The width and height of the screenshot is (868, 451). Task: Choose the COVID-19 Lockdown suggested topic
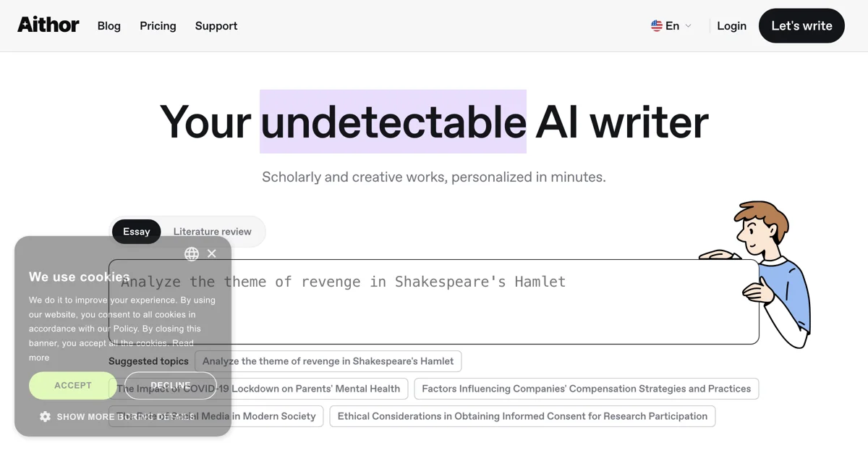pyautogui.click(x=258, y=389)
